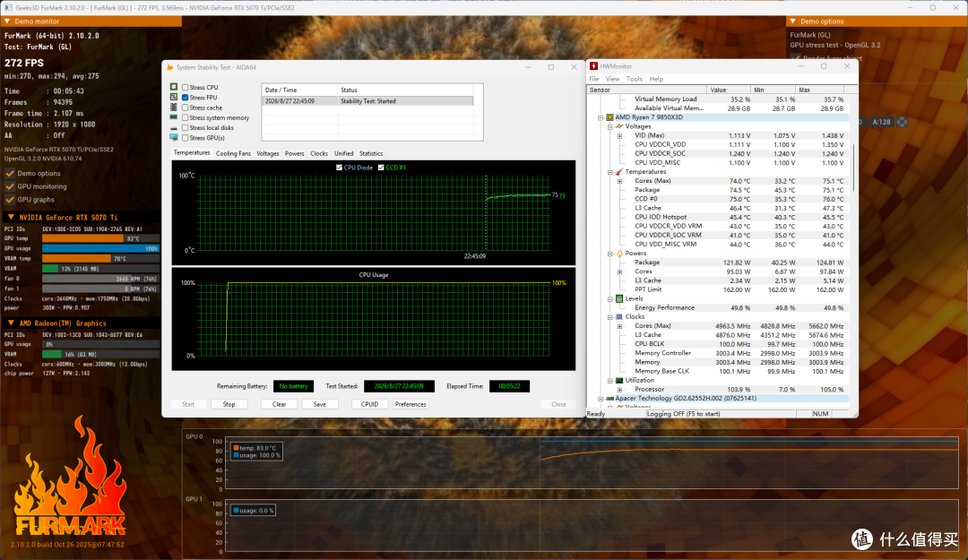Collapse the NVIDIA GeForce RTX 5070 Ti section
Image resolution: width=968 pixels, height=560 pixels.
coord(11,218)
